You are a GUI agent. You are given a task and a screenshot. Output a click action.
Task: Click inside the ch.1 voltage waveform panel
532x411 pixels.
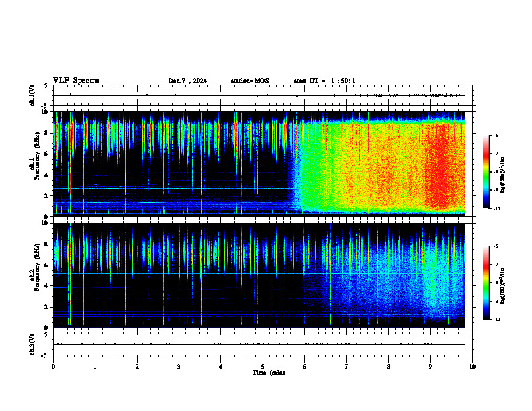264,95
